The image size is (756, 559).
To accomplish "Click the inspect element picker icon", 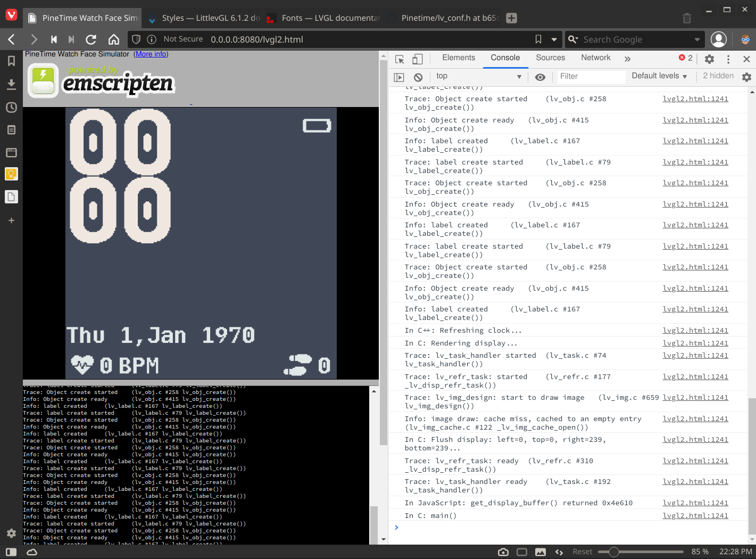I will pos(400,59).
